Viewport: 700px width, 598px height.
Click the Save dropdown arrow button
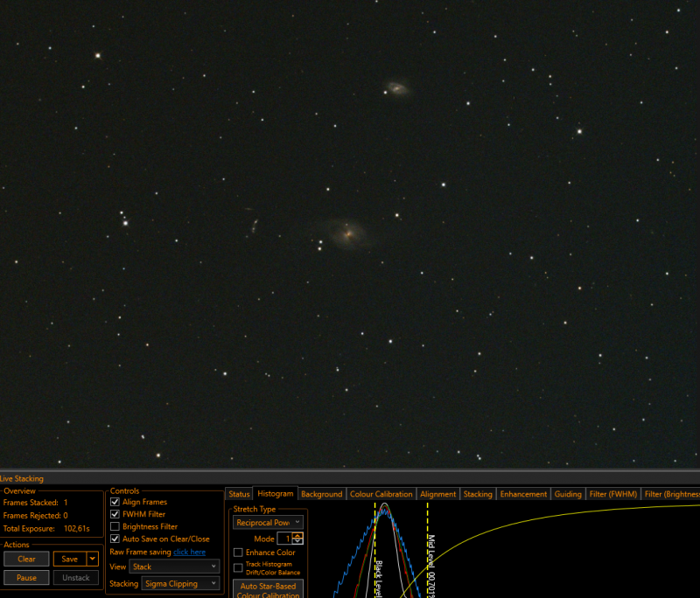pyautogui.click(x=93, y=559)
